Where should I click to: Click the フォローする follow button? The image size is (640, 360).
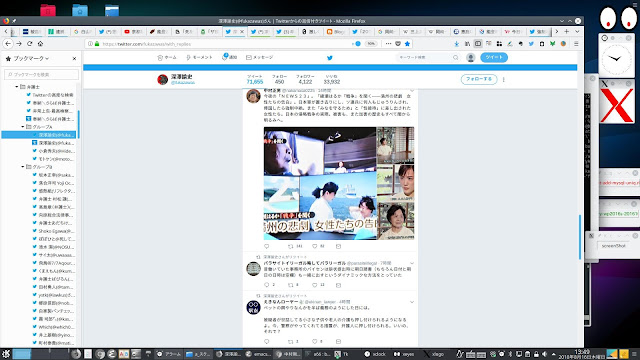479,79
